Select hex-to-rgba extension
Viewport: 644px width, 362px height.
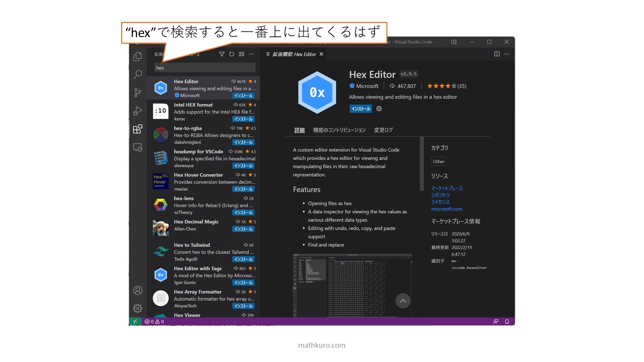(x=203, y=135)
